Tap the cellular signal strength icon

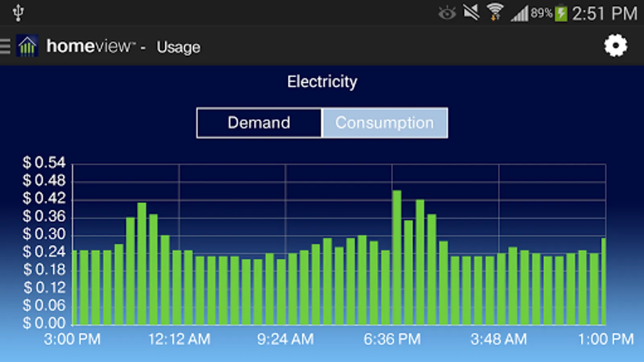pos(519,13)
